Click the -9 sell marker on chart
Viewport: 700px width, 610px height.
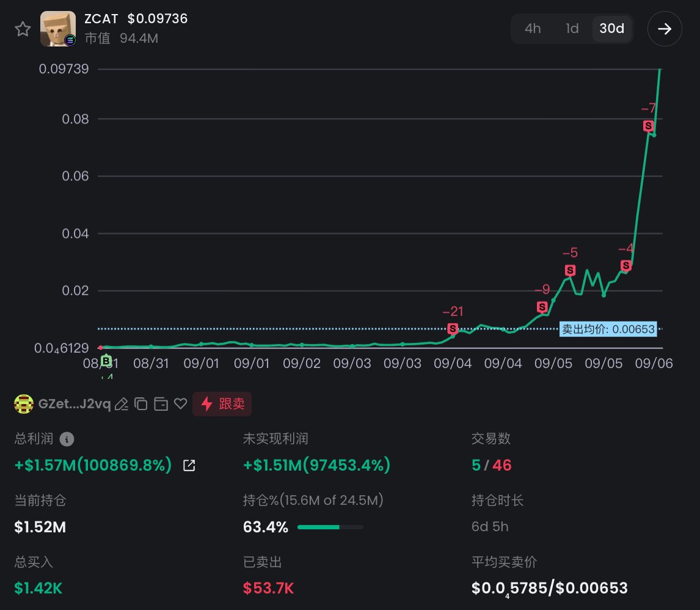click(x=542, y=307)
